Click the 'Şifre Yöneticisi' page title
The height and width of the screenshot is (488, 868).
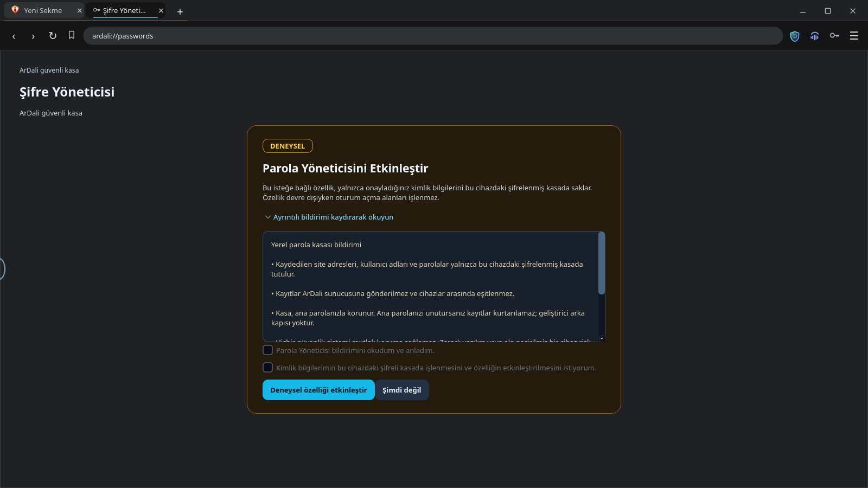[x=67, y=92]
